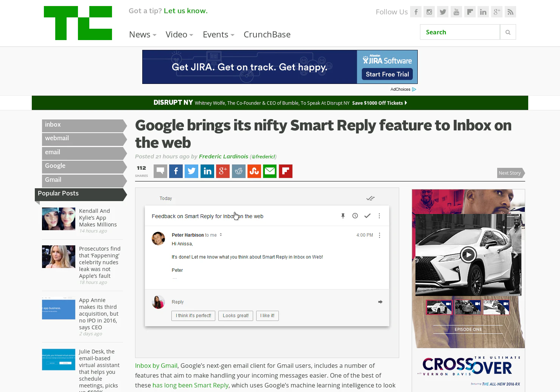Click the search magnifier button

click(x=508, y=32)
